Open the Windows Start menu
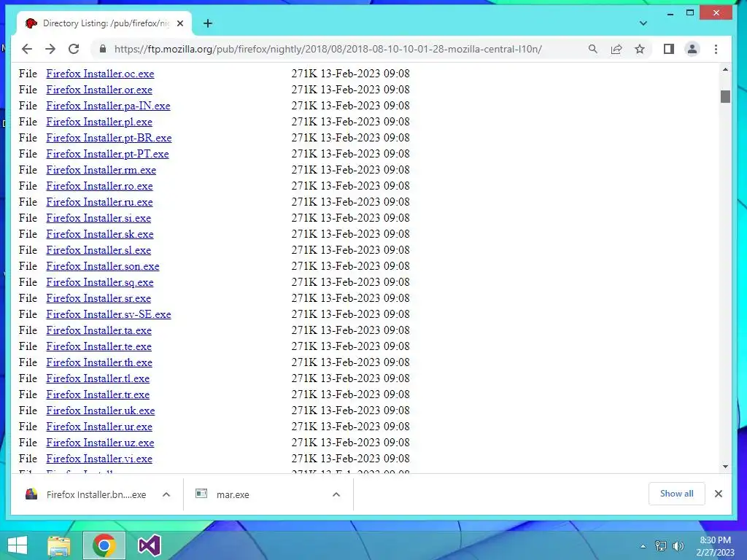Screen dimensions: 747x560 point(18,545)
